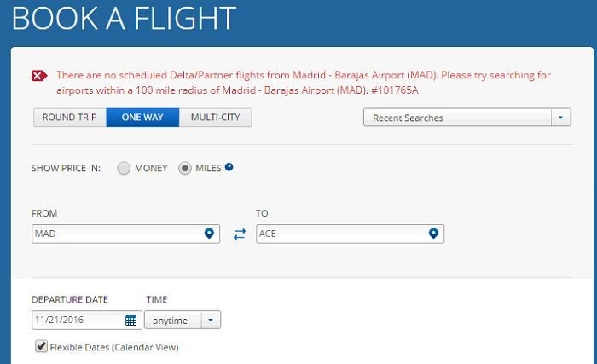Open the departure date calendar picker
The width and height of the screenshot is (597, 364).
131,321
